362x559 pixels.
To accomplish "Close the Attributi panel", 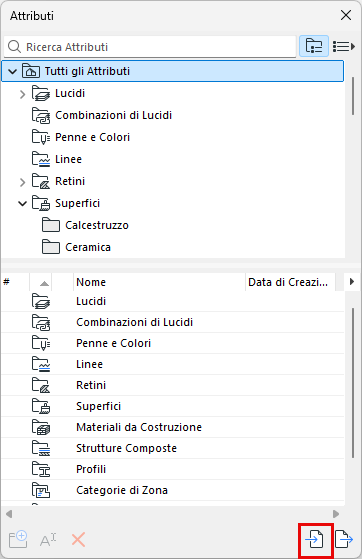I will click(x=346, y=15).
